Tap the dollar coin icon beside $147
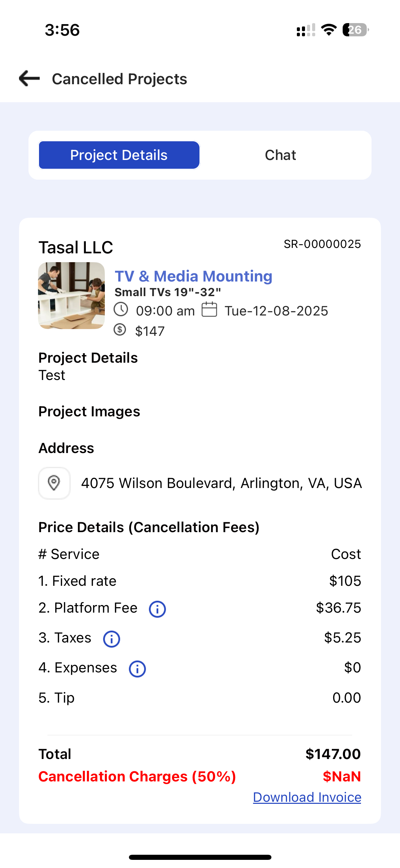 [120, 330]
